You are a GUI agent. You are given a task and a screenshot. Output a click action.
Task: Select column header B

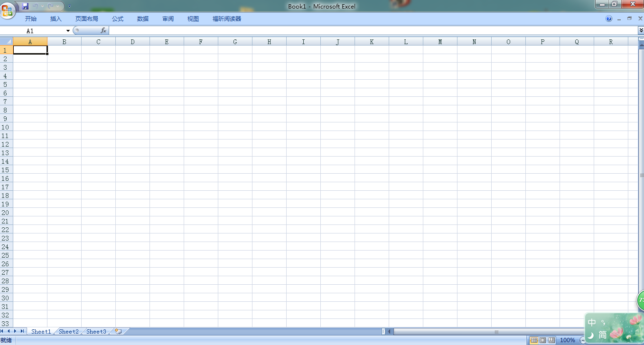(64, 41)
